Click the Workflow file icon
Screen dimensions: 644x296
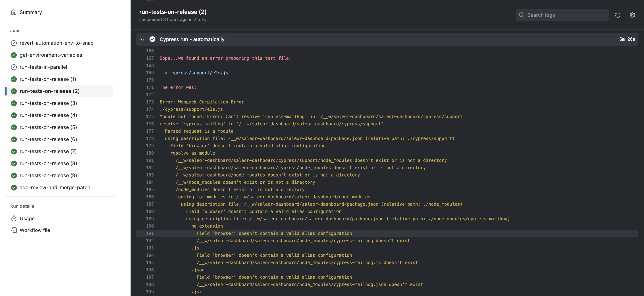point(14,230)
